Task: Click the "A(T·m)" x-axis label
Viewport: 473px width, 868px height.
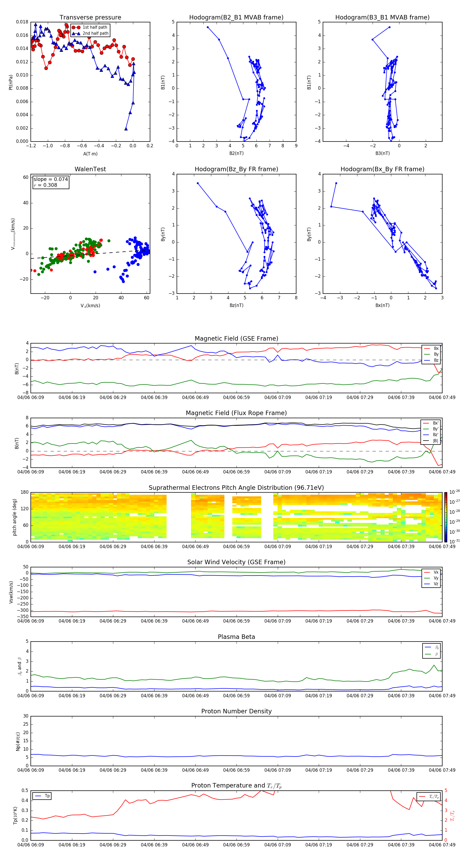Action: click(90, 154)
